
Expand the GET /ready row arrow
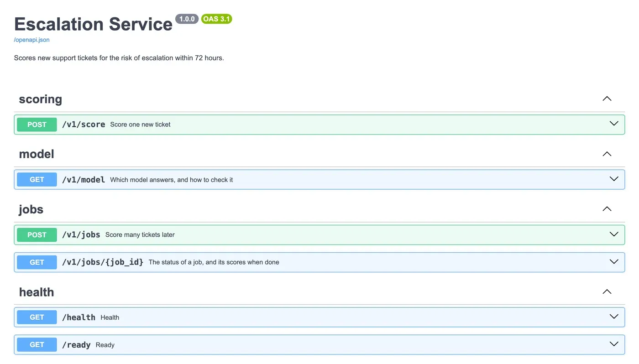pyautogui.click(x=614, y=344)
